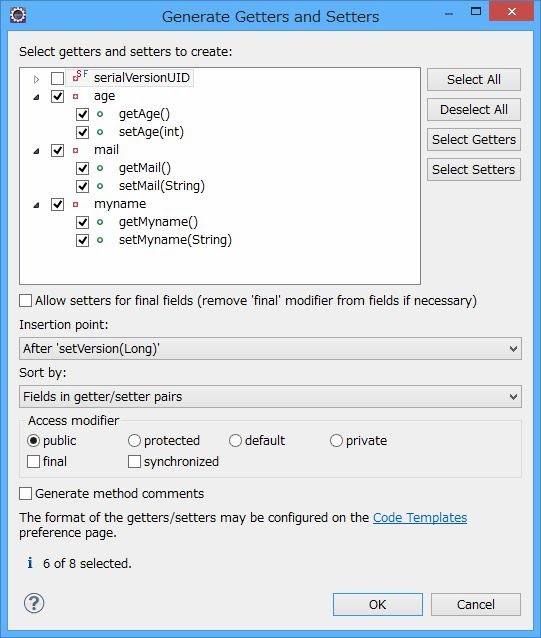Click the info icon beside '6 of 8 selected'
The height and width of the screenshot is (638, 541).
click(30, 563)
